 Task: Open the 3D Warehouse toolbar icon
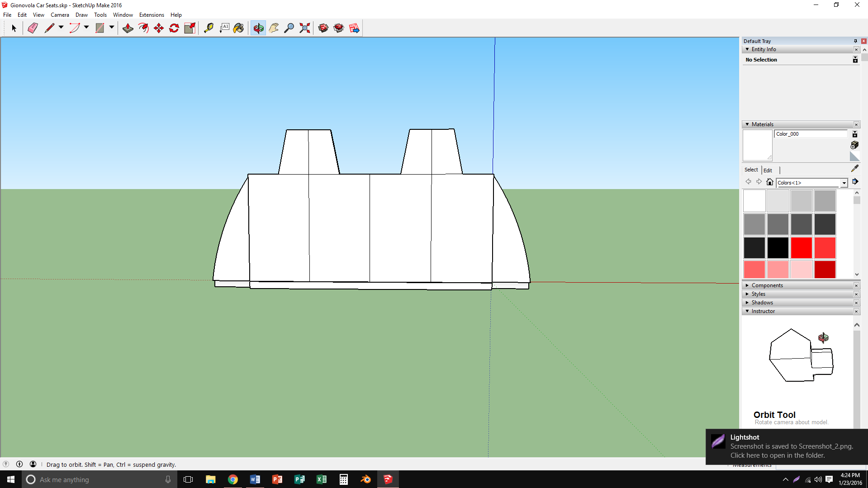click(323, 28)
